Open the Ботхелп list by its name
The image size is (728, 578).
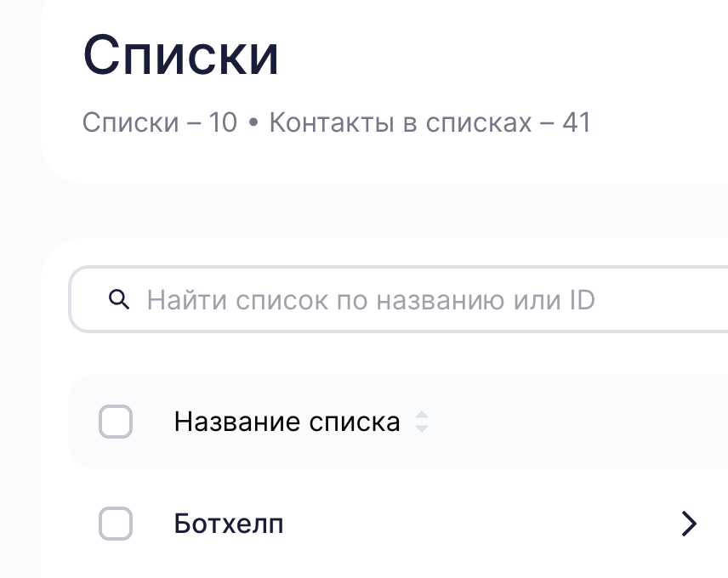229,524
